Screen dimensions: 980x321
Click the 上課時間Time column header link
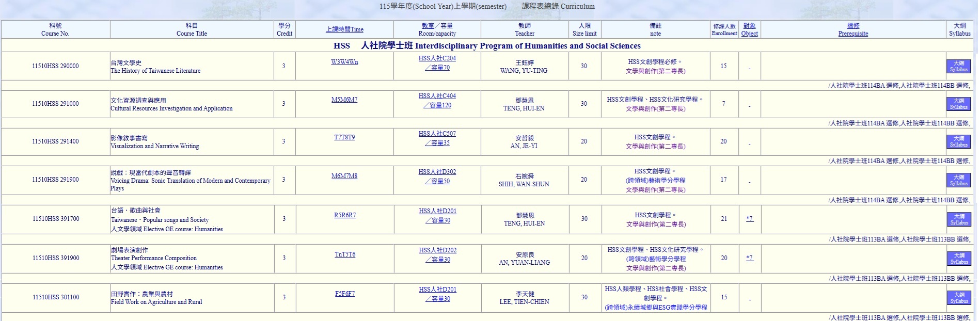point(344,29)
